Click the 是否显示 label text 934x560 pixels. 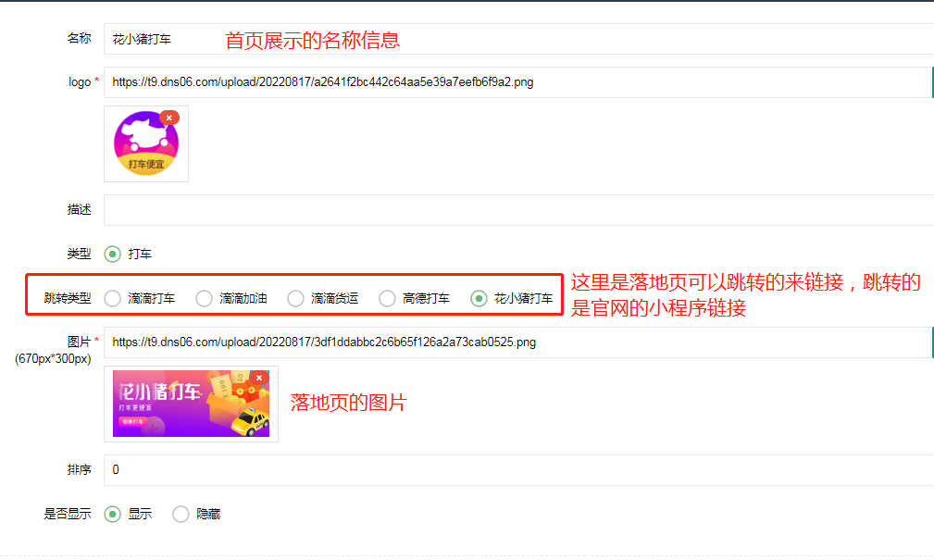click(68, 514)
